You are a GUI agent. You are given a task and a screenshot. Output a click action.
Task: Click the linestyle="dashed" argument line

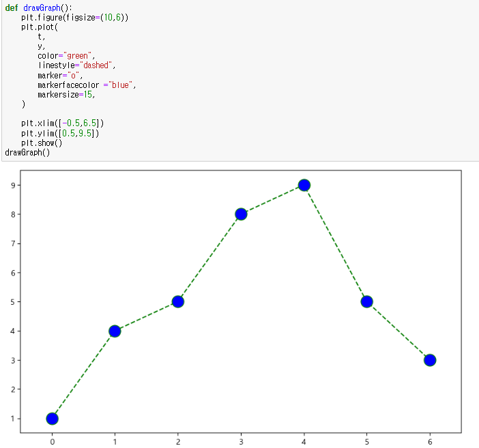coord(76,65)
